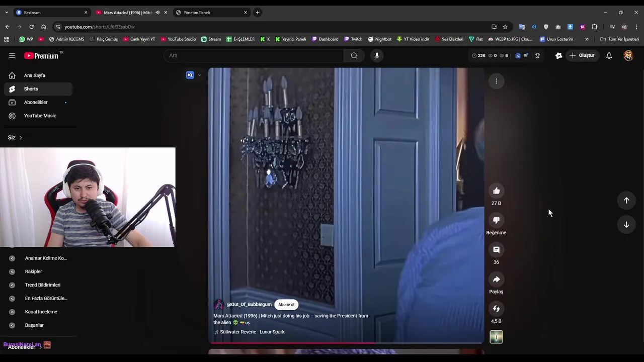This screenshot has height=362, width=644.
Task: Dislike the short via thumbs-down icon
Action: tap(496, 220)
